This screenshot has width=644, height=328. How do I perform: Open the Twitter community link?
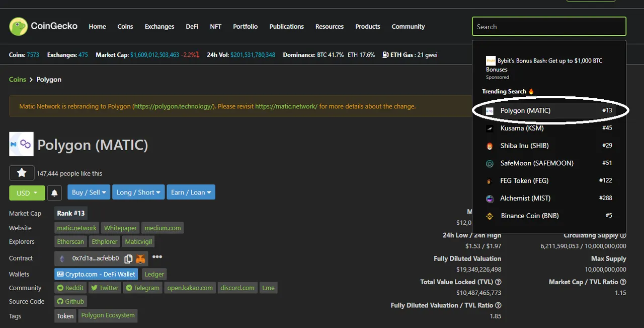tap(105, 288)
